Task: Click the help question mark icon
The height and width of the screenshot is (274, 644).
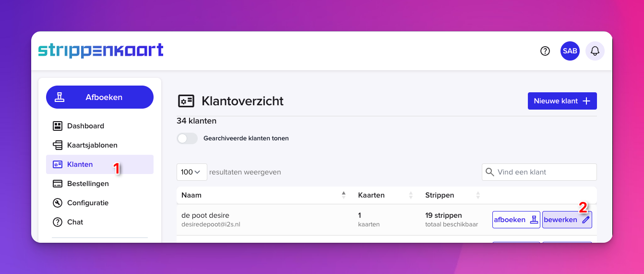Action: coord(545,51)
